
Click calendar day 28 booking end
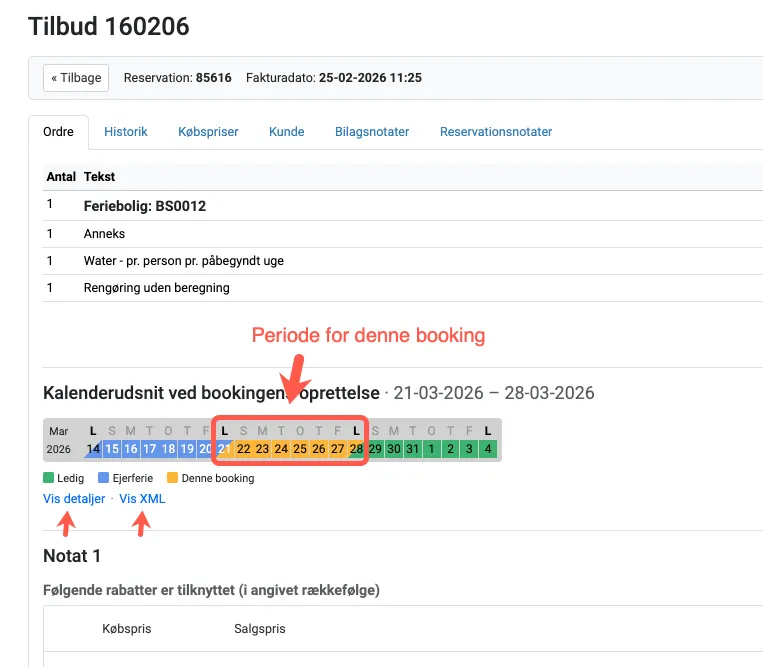(x=356, y=449)
